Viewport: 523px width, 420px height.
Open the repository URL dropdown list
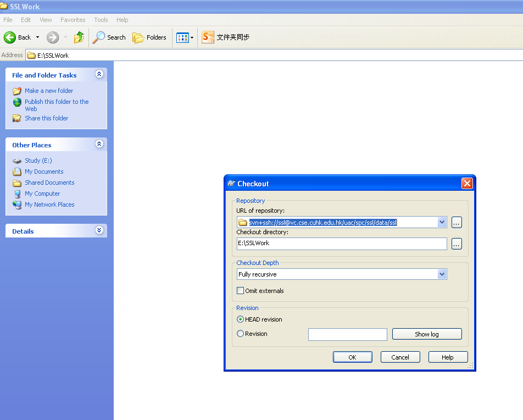pyautogui.click(x=442, y=222)
